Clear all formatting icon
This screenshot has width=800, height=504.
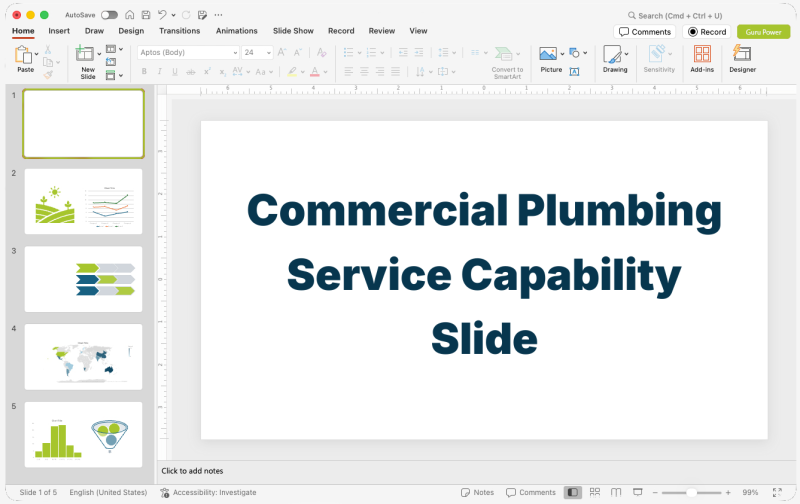coord(321,52)
